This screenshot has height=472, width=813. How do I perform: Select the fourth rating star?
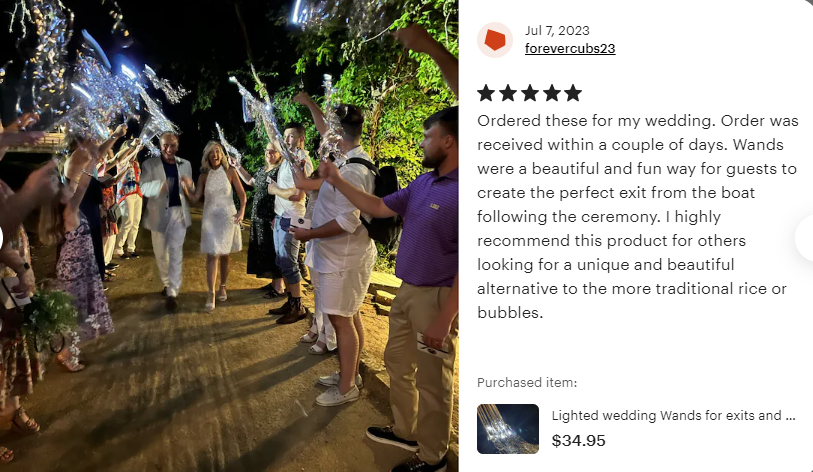551,93
